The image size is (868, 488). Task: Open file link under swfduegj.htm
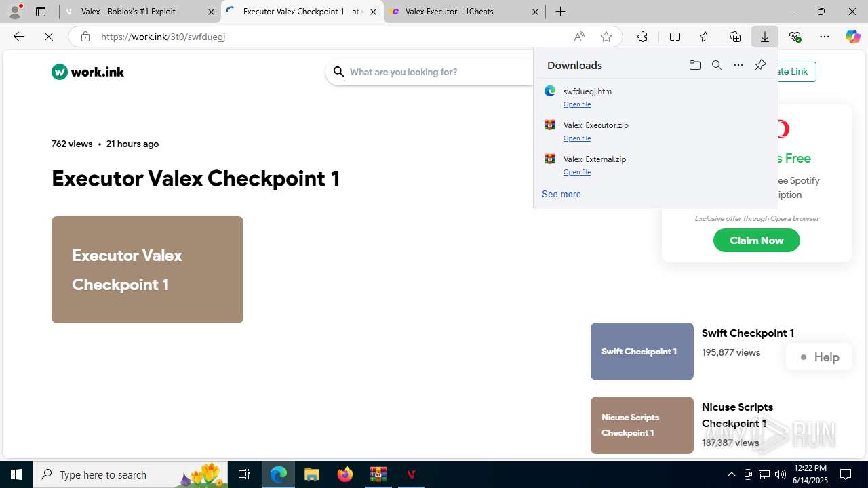click(x=577, y=104)
